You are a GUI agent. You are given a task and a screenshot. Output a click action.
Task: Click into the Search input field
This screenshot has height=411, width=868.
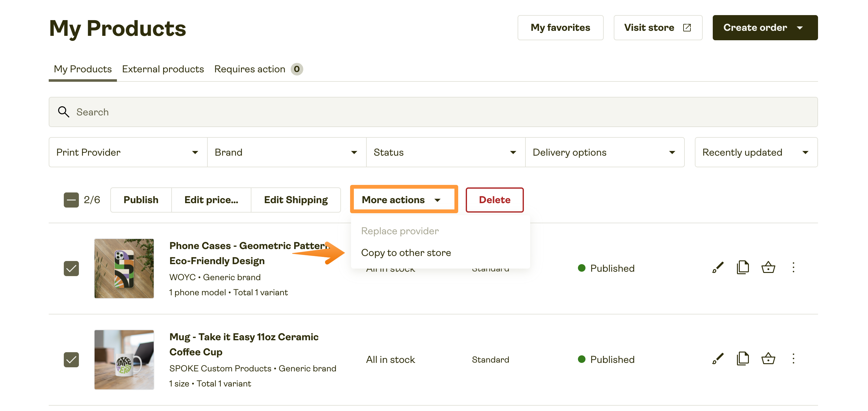tap(433, 112)
